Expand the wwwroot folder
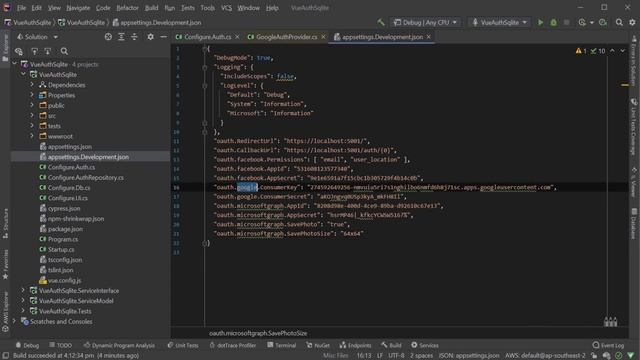Viewport: 640px width, 360px height. (32, 136)
